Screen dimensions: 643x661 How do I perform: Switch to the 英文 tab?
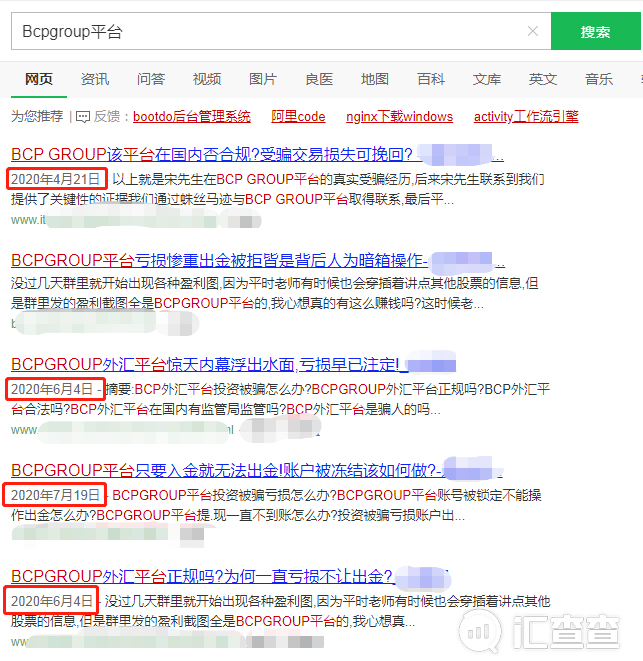(543, 79)
